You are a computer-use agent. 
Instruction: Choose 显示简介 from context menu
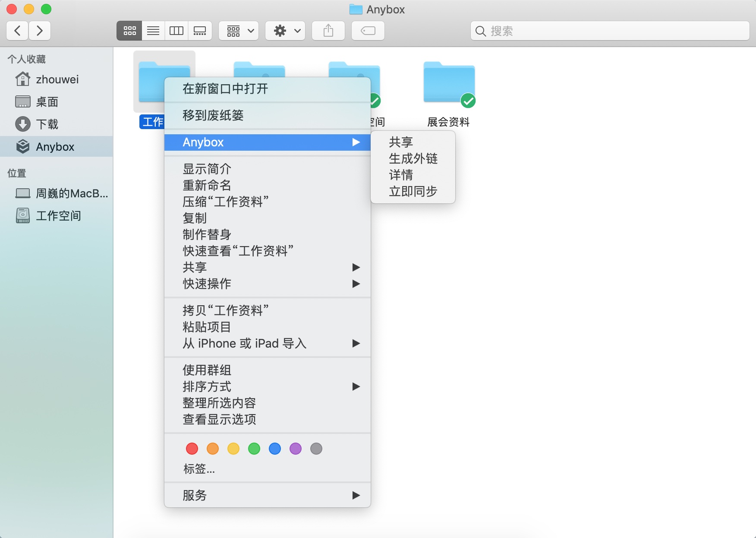click(268, 169)
